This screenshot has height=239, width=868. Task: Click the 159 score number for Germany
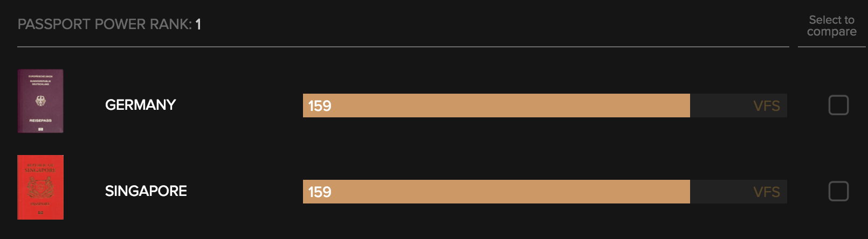click(320, 106)
